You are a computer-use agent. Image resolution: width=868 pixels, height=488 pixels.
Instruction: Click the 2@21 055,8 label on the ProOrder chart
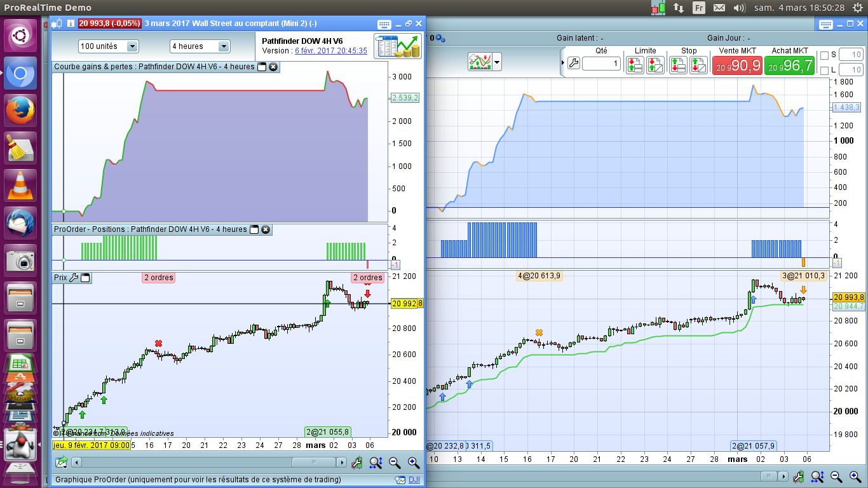click(x=328, y=432)
